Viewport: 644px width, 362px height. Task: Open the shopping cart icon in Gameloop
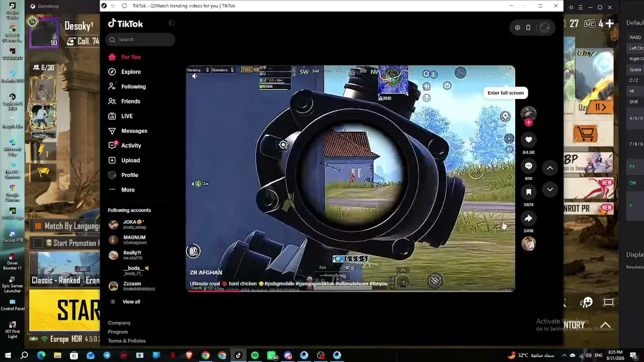[x=585, y=134]
